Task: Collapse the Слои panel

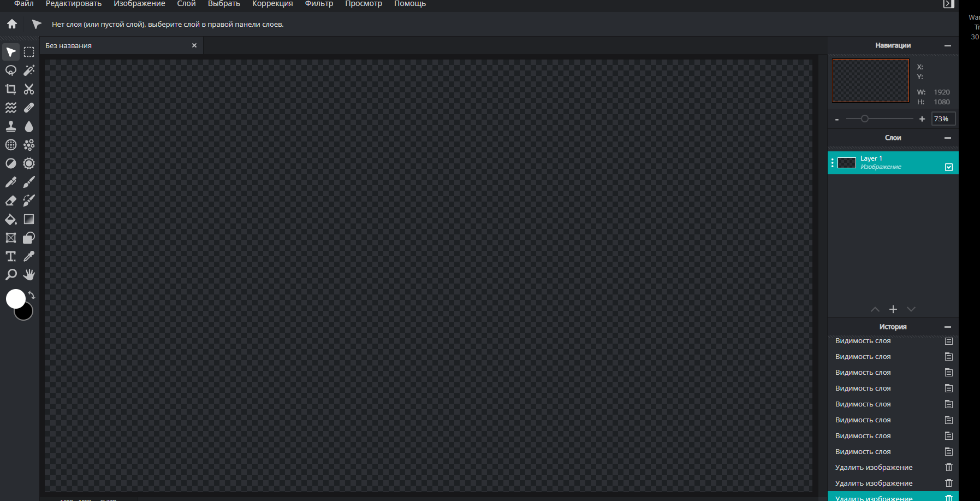Action: click(x=948, y=138)
